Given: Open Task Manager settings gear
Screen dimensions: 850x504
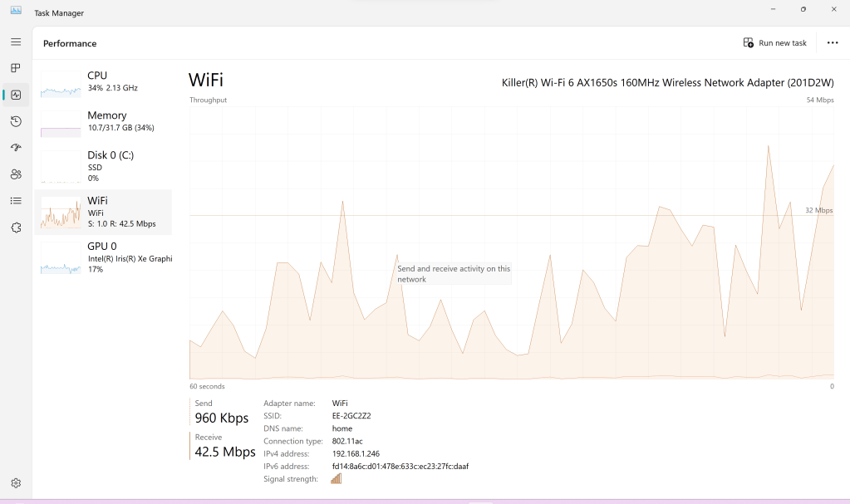Looking at the screenshot, I should 16,483.
